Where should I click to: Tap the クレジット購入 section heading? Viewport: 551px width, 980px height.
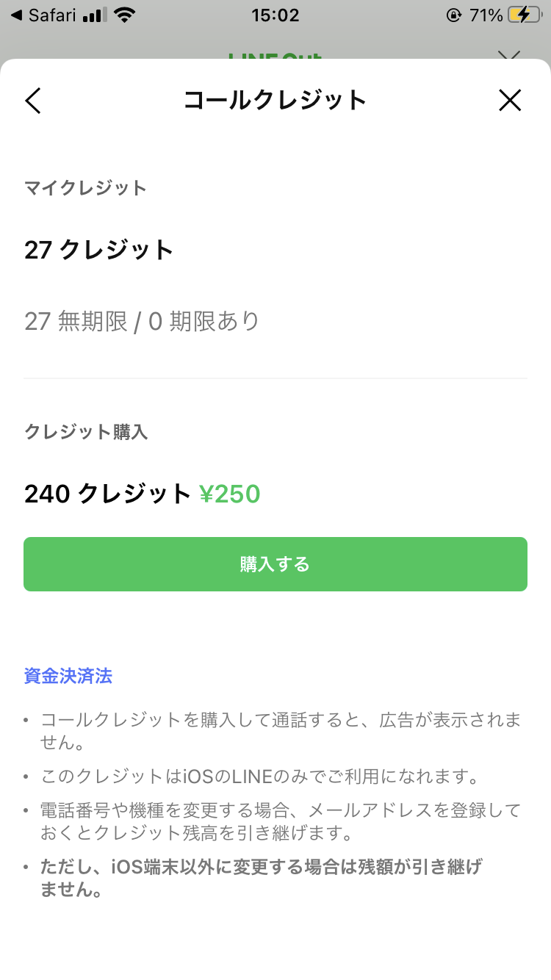(x=86, y=432)
